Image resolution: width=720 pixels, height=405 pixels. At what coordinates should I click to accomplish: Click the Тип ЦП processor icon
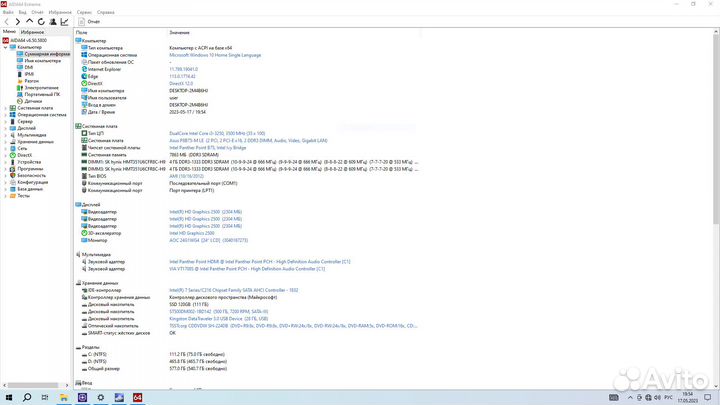click(x=84, y=133)
